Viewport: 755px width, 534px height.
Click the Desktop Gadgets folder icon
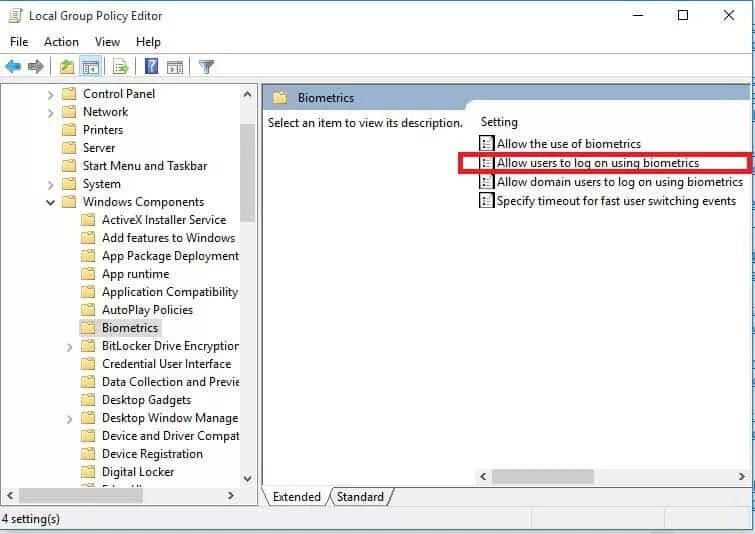pyautogui.click(x=88, y=400)
